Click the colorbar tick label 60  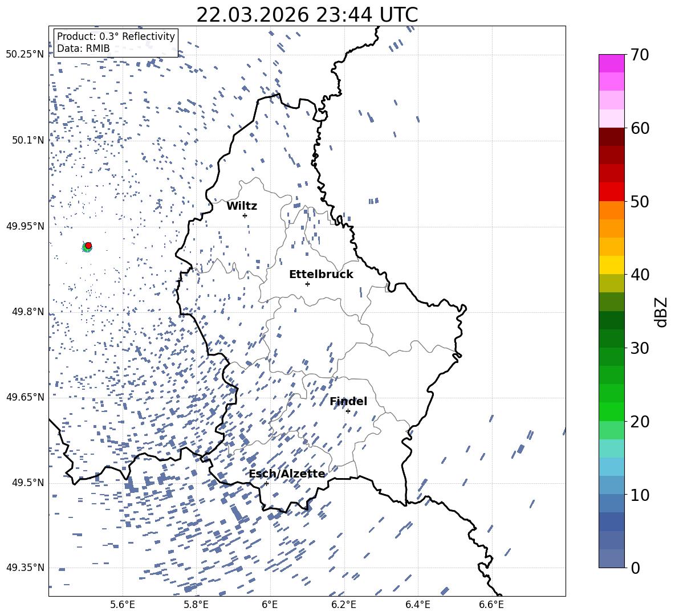[x=640, y=128]
